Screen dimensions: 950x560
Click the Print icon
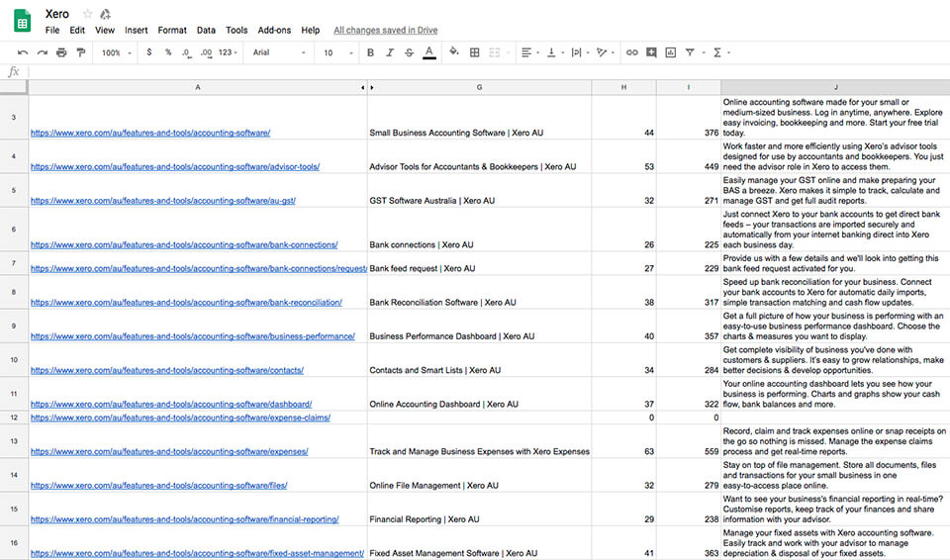(x=61, y=52)
